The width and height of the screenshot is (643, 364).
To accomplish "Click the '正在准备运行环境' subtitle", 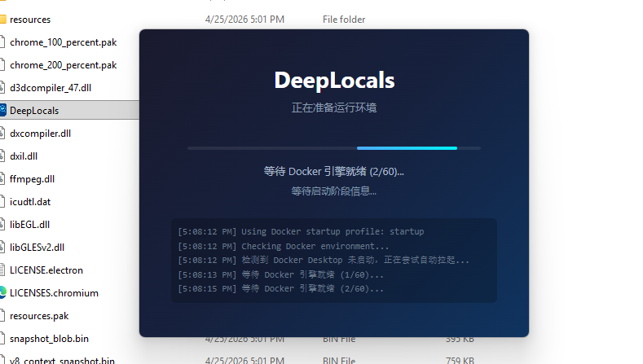I will point(334,107).
